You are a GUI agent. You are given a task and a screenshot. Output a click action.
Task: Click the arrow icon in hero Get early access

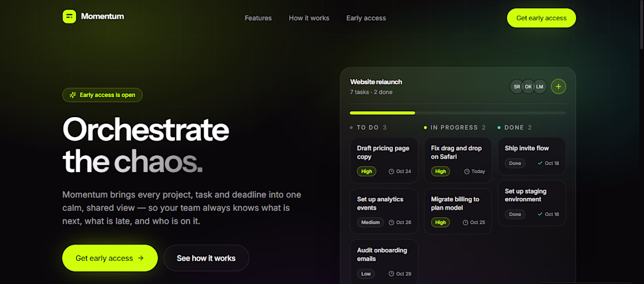141,258
